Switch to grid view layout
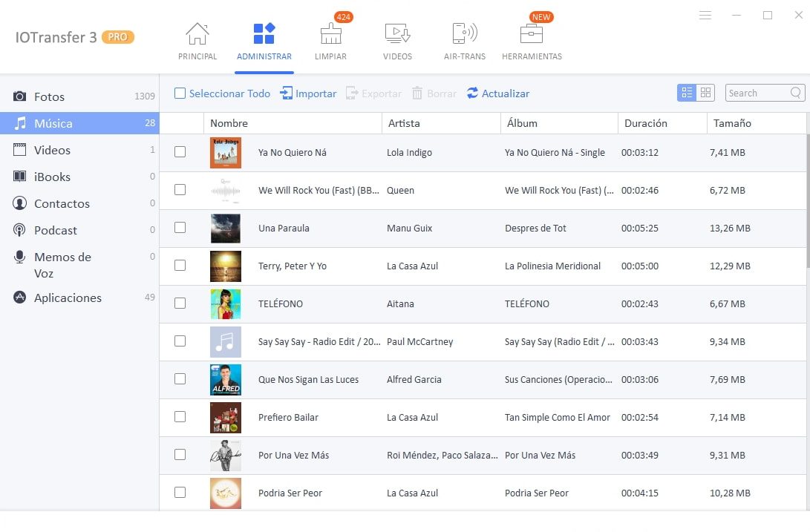810x532 pixels. [x=705, y=93]
